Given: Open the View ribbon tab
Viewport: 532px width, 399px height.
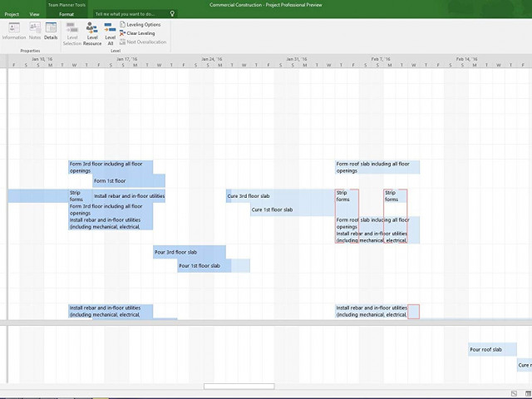Looking at the screenshot, I should (x=34, y=14).
